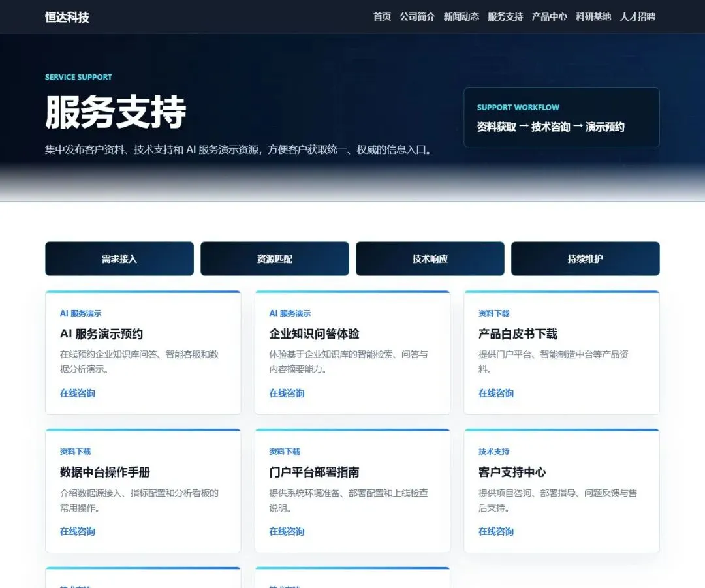Click the AI 服务演示 tag above AI 服务演示预约
This screenshot has width=705, height=588.
[x=80, y=313]
